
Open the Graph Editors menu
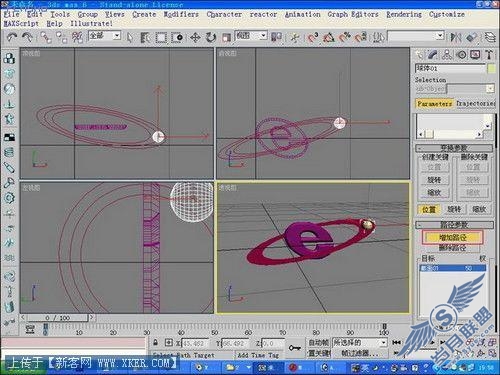(x=353, y=14)
